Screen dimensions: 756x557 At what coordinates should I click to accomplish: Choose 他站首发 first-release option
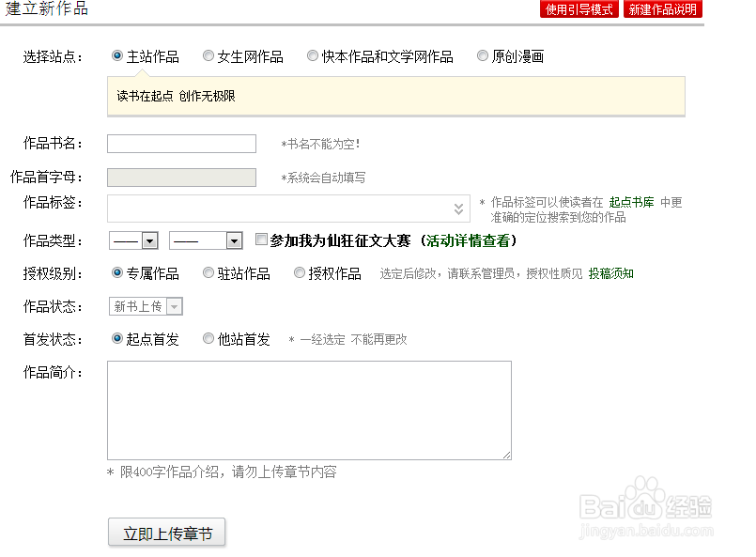[208, 338]
